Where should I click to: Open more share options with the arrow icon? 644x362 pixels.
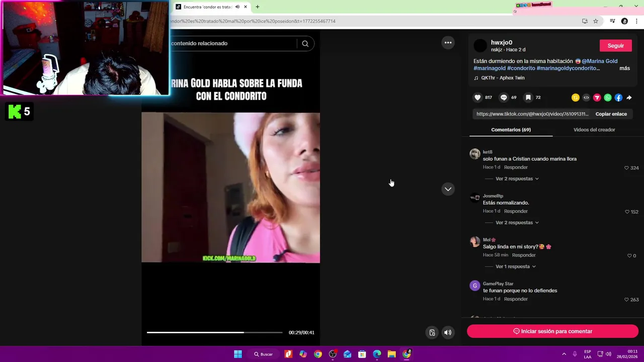[629, 98]
